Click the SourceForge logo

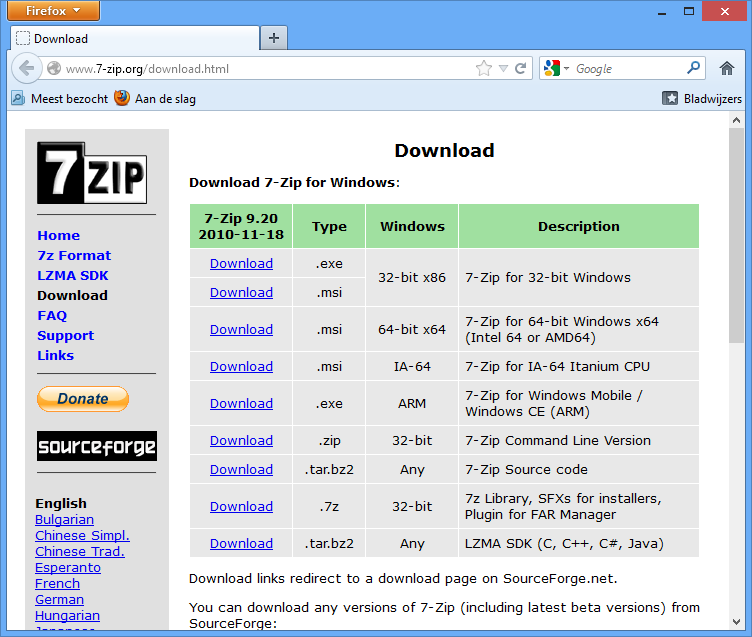(97, 446)
